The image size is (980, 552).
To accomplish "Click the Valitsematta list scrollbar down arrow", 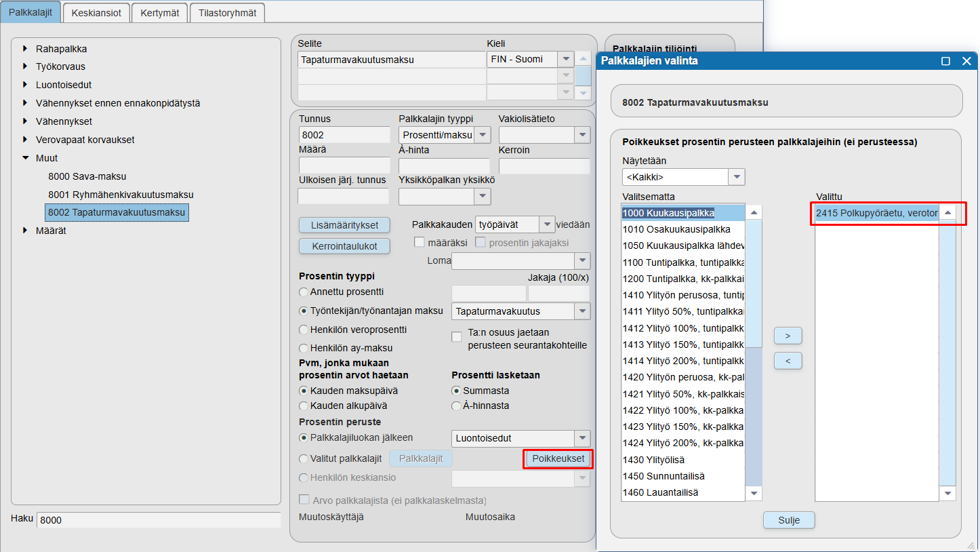I will tap(754, 493).
